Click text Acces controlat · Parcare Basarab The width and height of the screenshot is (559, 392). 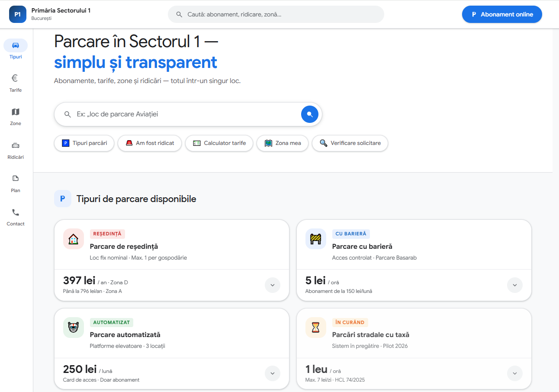click(x=374, y=258)
